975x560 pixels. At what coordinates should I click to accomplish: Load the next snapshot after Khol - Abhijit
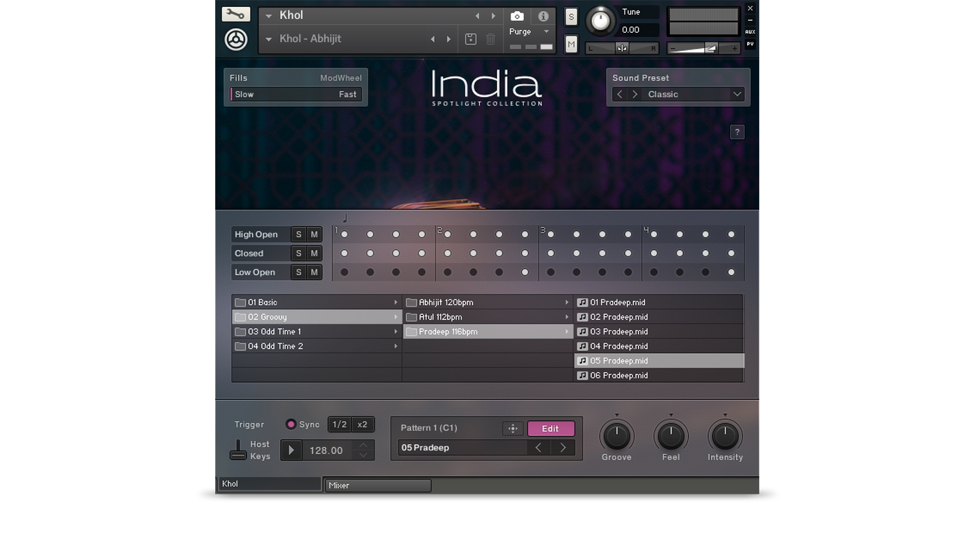click(448, 39)
